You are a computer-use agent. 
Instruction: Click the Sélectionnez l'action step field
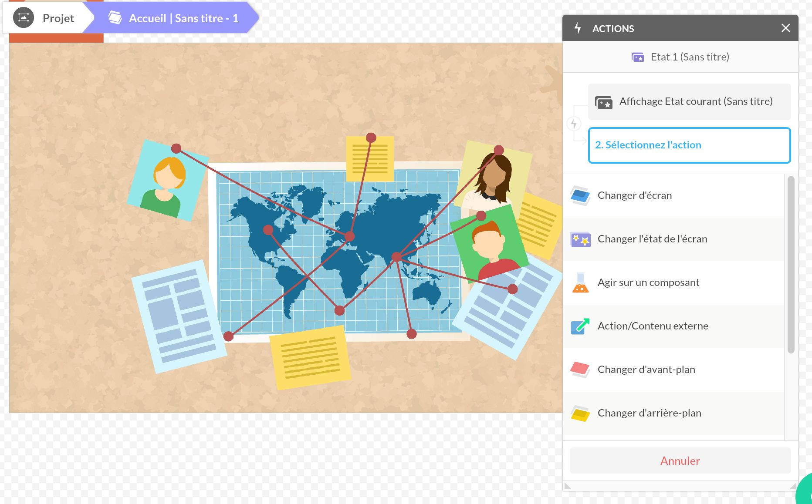pos(689,145)
